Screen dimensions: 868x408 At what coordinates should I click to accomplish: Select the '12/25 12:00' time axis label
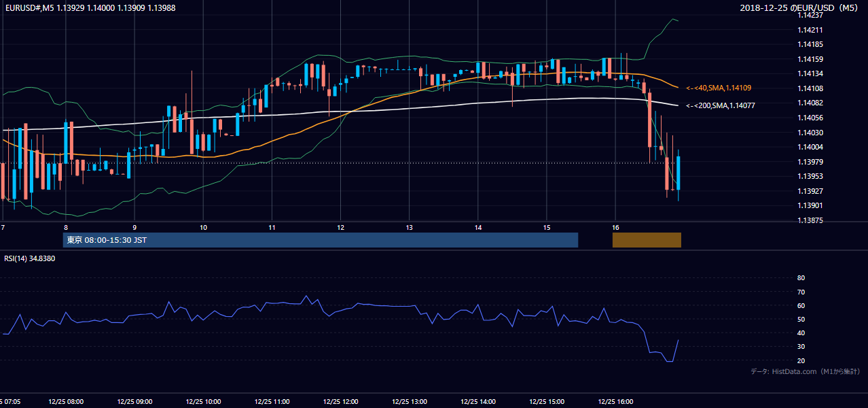coord(340,401)
